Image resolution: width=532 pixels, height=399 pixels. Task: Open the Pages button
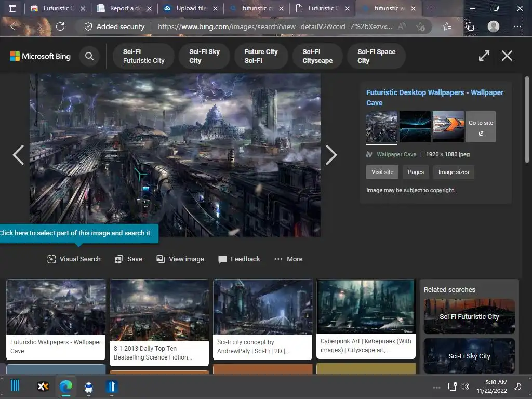(x=416, y=172)
